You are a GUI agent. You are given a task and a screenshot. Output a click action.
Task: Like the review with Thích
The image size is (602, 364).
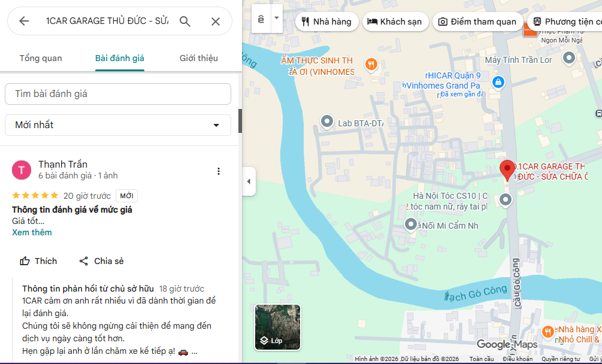tap(38, 261)
